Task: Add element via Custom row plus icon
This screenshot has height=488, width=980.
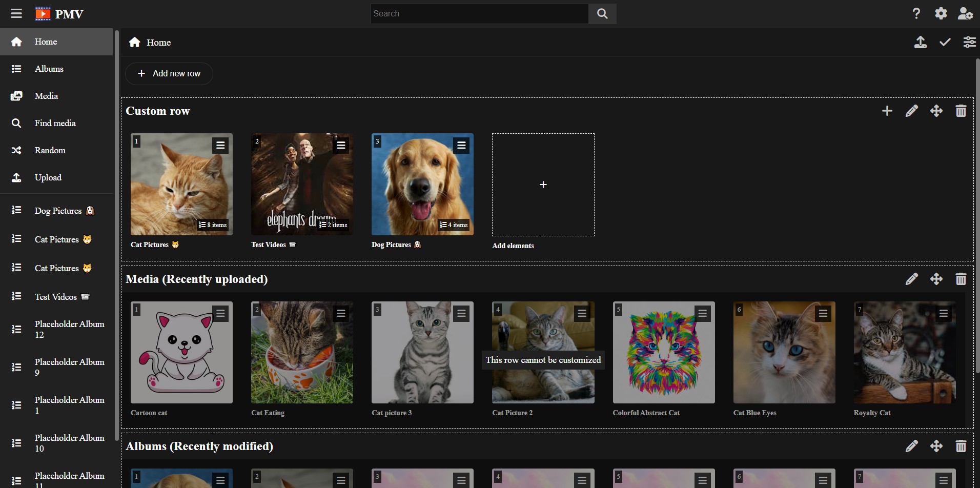Action: pyautogui.click(x=887, y=111)
